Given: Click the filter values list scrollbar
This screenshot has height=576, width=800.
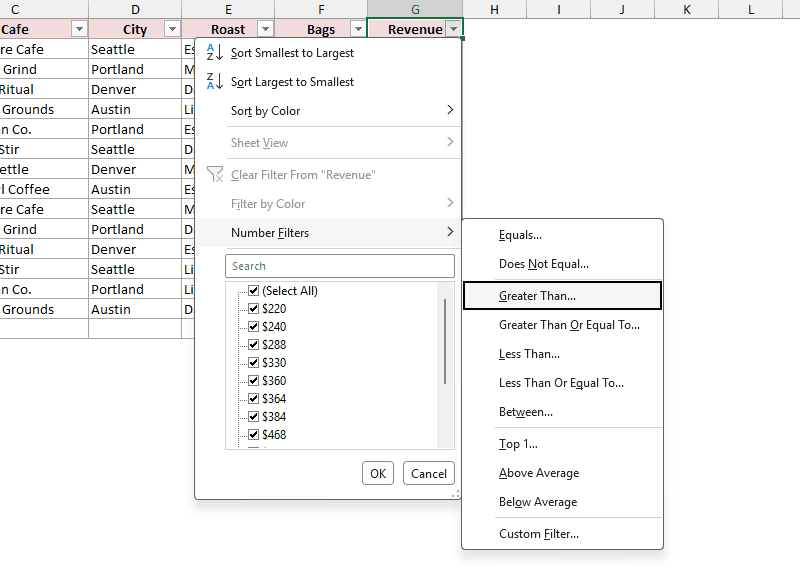Looking at the screenshot, I should (445, 341).
